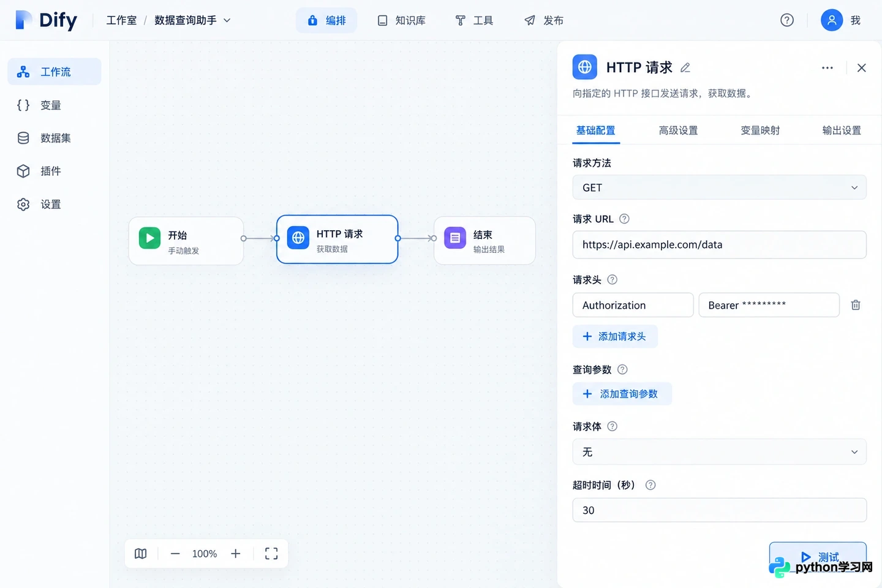This screenshot has height=588, width=882.
Task: Open the help question mark icon in top bar
Action: [787, 20]
